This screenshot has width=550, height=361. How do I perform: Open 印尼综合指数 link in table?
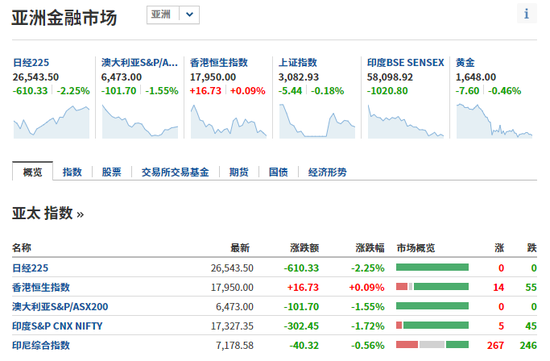[x=41, y=345]
